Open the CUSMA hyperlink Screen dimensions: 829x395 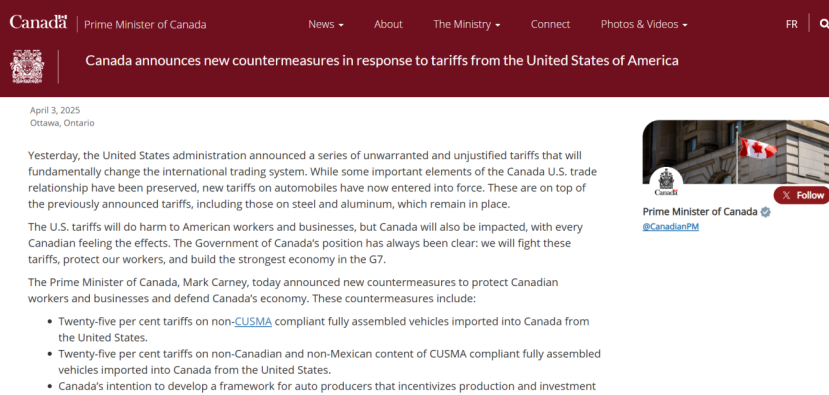[x=253, y=321]
